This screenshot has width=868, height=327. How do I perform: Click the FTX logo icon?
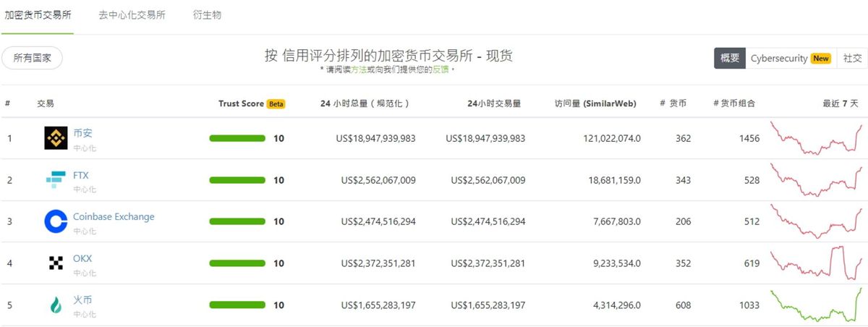56,179
